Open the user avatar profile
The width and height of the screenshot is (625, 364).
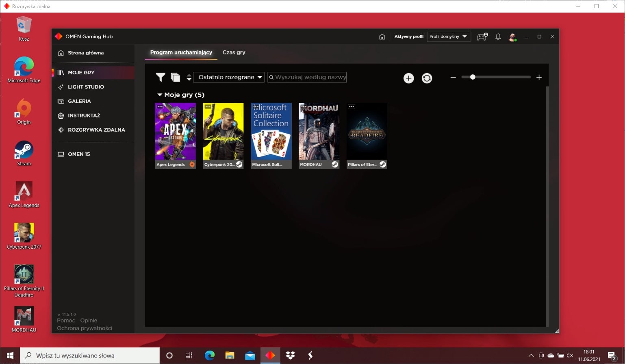click(512, 37)
